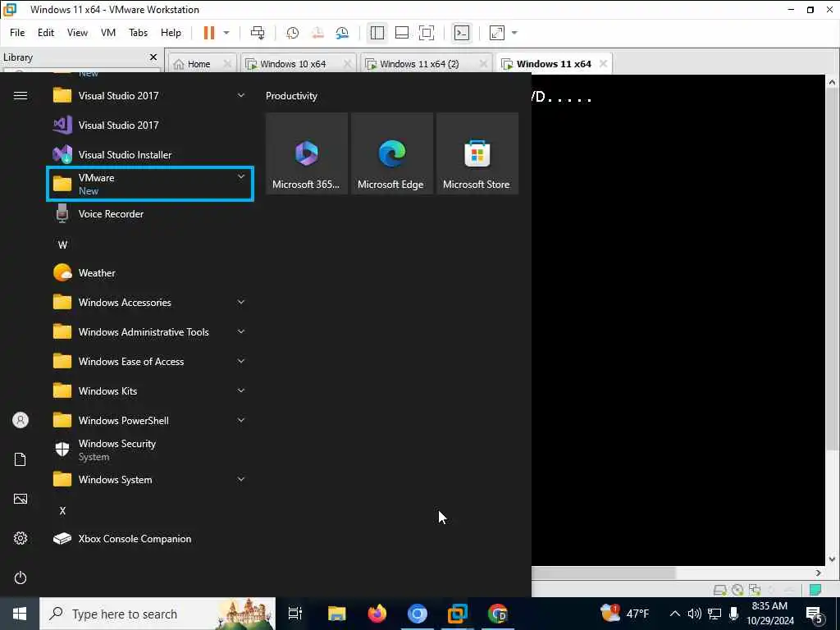Click the X letter group header
840x630 pixels.
tap(62, 511)
